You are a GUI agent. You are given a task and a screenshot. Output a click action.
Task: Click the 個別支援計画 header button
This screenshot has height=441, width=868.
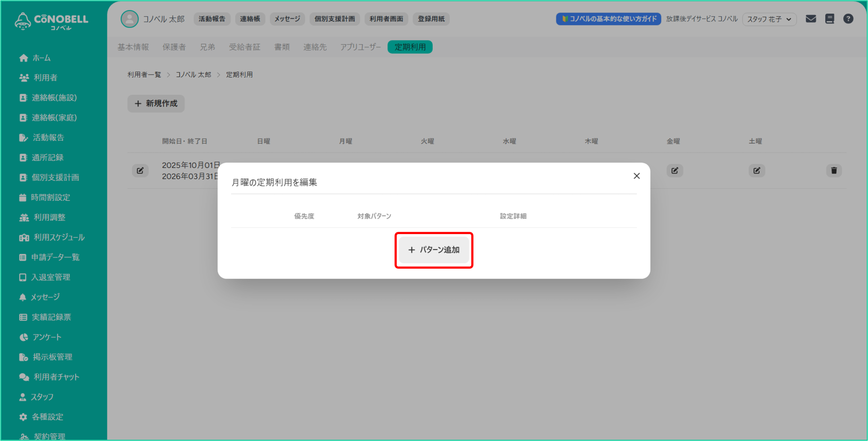point(334,19)
